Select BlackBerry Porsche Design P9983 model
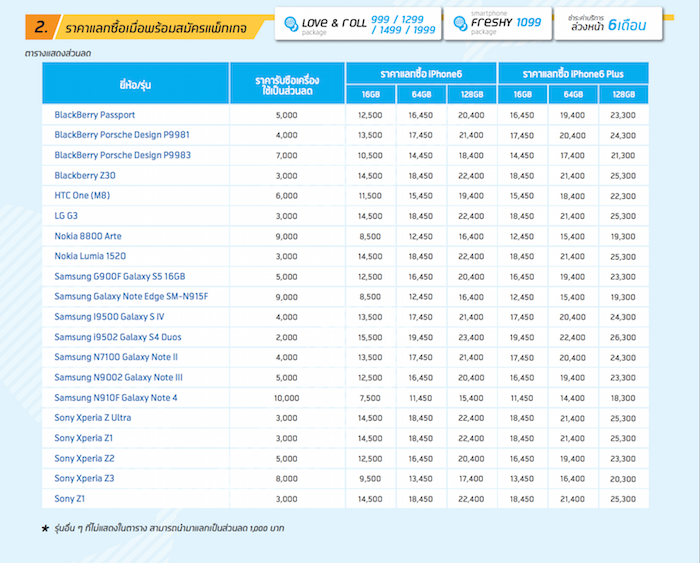This screenshot has height=563, width=700. [x=122, y=155]
